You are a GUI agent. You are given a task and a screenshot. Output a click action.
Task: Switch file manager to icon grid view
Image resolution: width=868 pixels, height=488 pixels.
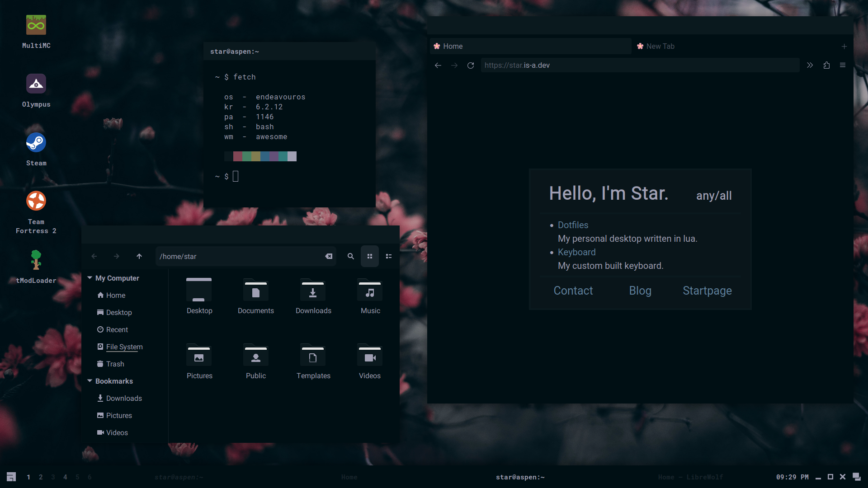(x=370, y=257)
